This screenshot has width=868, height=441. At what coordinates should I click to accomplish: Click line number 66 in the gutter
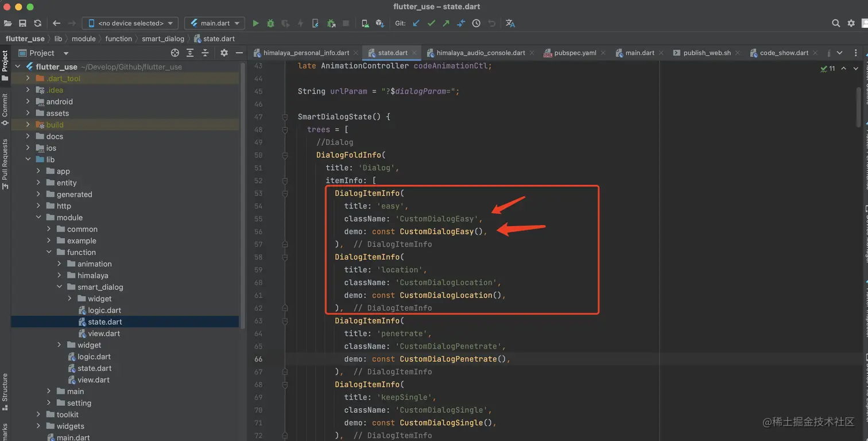click(258, 359)
